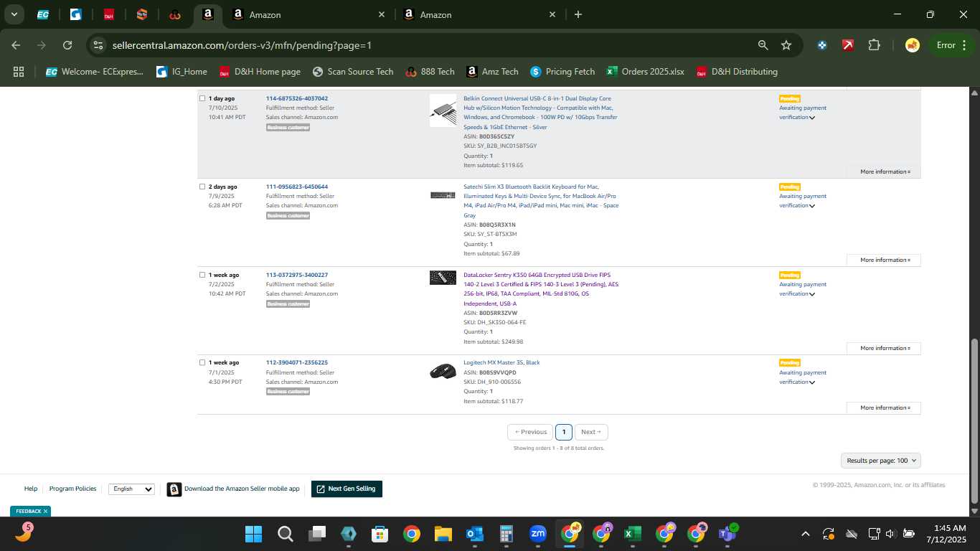Switch to the 888 Tech pinned tab

[175, 14]
